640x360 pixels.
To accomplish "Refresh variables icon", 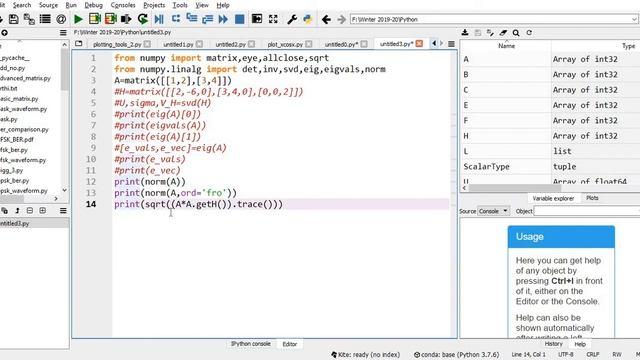I will pyautogui.click(x=529, y=33).
